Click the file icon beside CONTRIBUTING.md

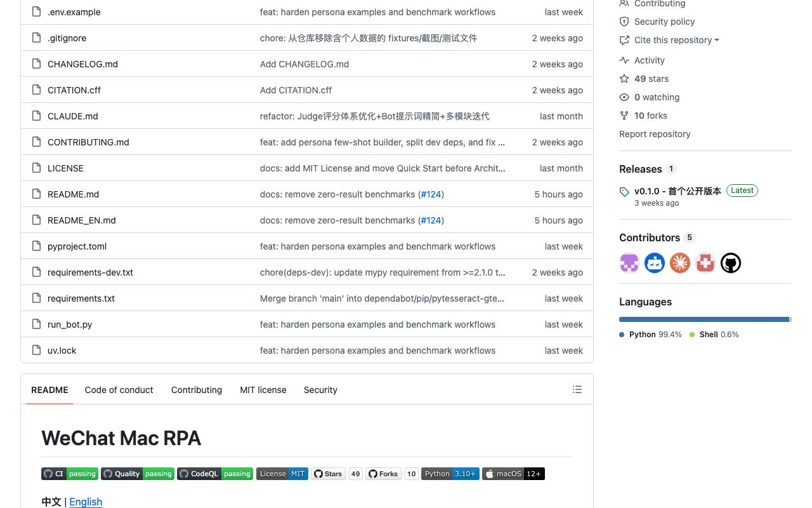click(x=37, y=142)
